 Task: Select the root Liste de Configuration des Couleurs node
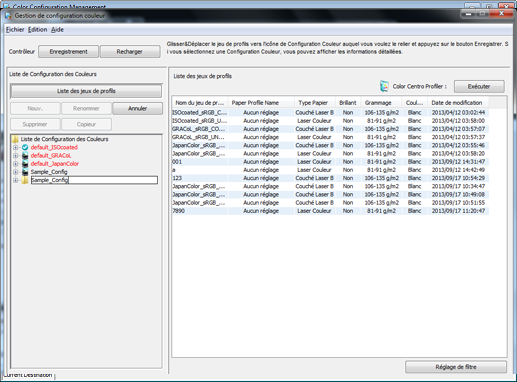tap(64, 139)
